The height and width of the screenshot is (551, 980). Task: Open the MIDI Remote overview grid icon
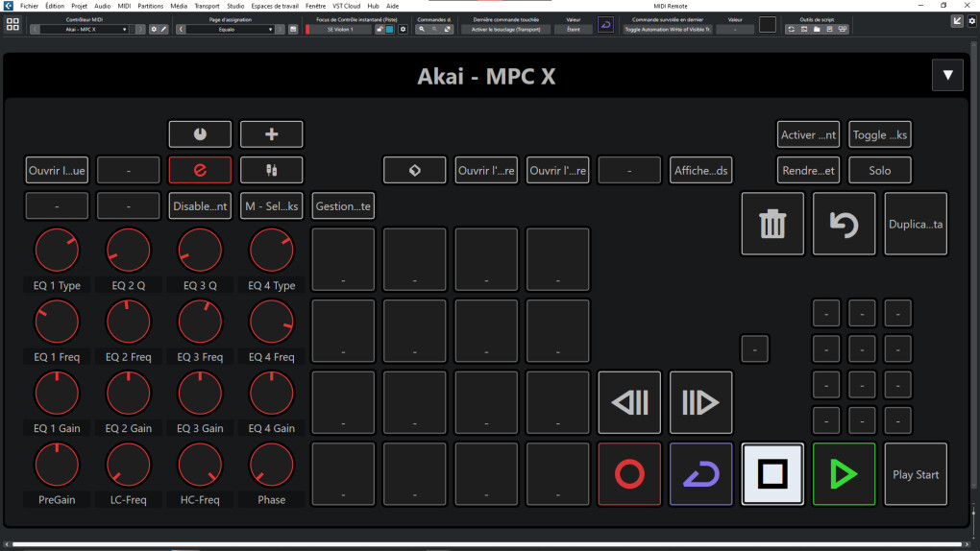12,24
